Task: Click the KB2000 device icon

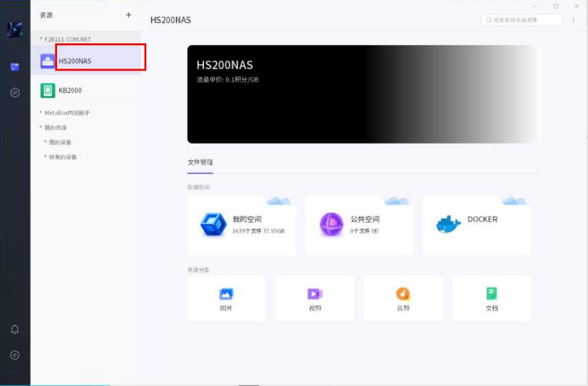Action: (x=48, y=90)
